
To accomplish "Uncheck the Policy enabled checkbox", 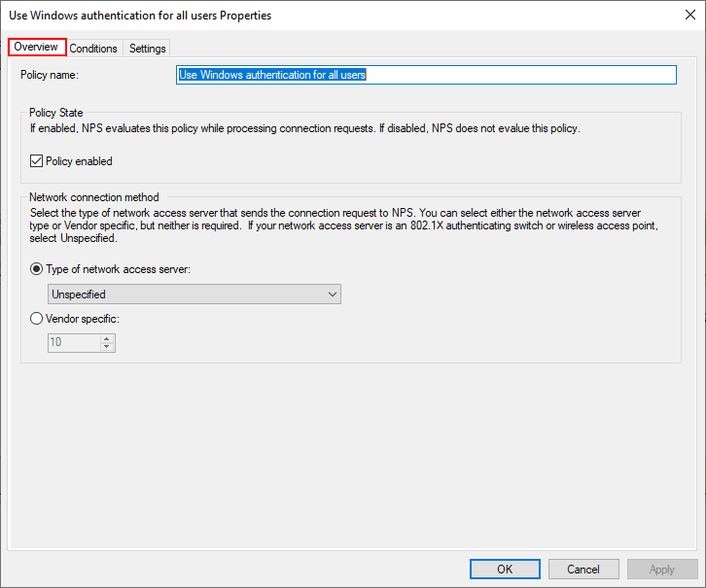I will click(37, 161).
